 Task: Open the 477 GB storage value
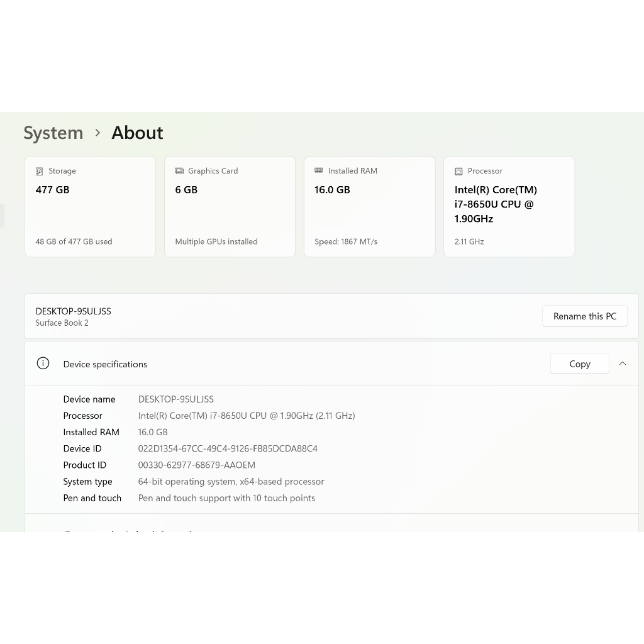(52, 190)
